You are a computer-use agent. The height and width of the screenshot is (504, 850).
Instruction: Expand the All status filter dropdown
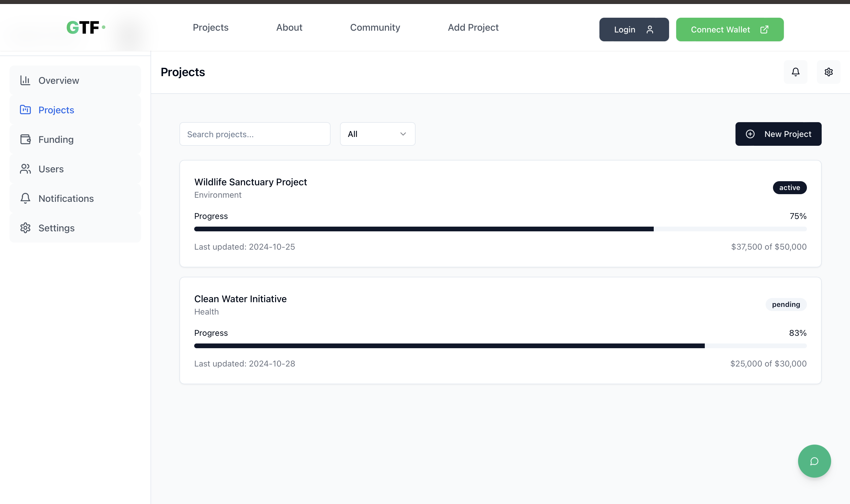tap(377, 134)
